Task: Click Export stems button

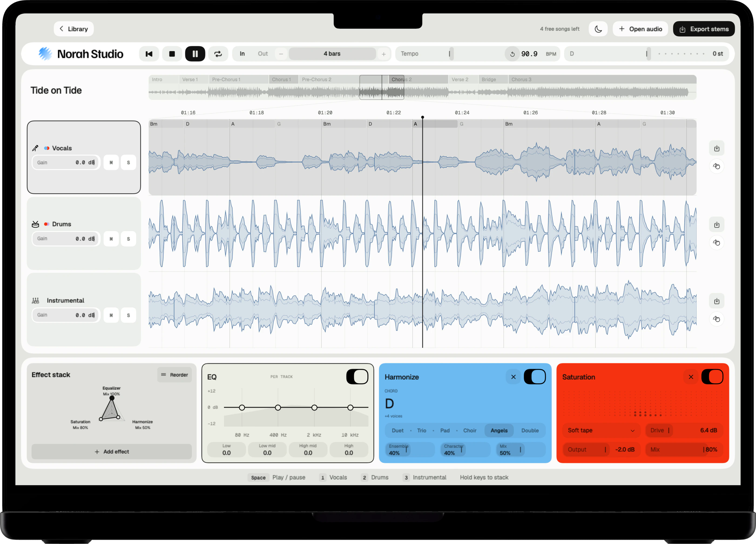Action: coord(704,29)
